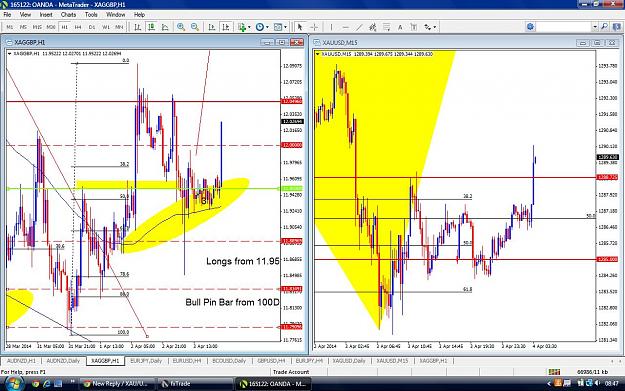Select the text label tool
Screen dimensions: 625x391
click(x=414, y=27)
